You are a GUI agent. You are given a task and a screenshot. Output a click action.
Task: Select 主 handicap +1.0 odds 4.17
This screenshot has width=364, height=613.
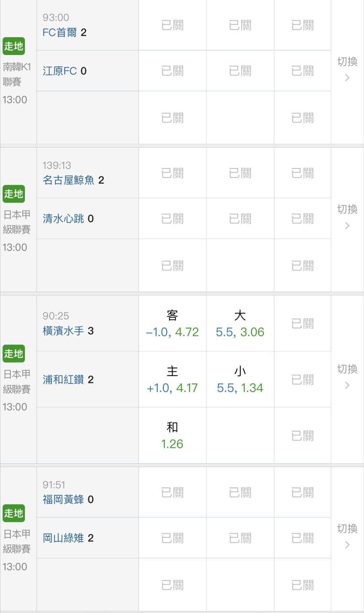tap(172, 380)
